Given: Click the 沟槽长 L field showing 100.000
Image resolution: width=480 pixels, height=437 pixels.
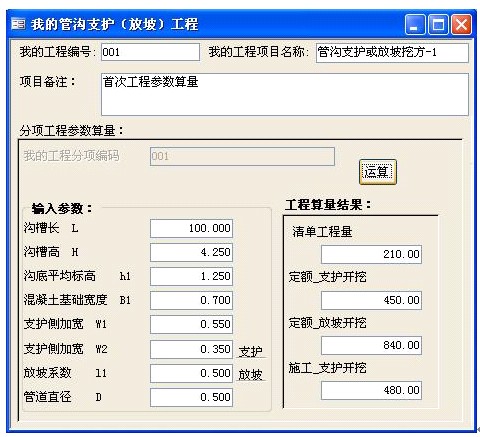Looking at the screenshot, I should click(191, 228).
